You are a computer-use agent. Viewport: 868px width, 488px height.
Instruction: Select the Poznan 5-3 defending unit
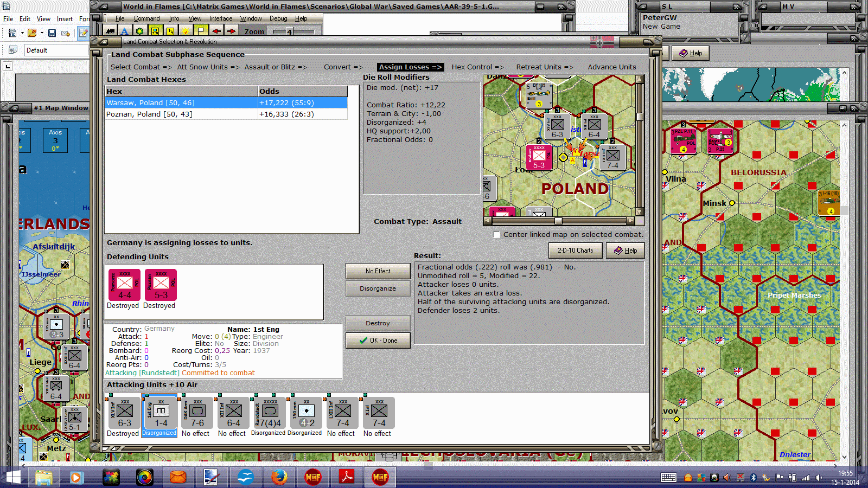pos(161,285)
